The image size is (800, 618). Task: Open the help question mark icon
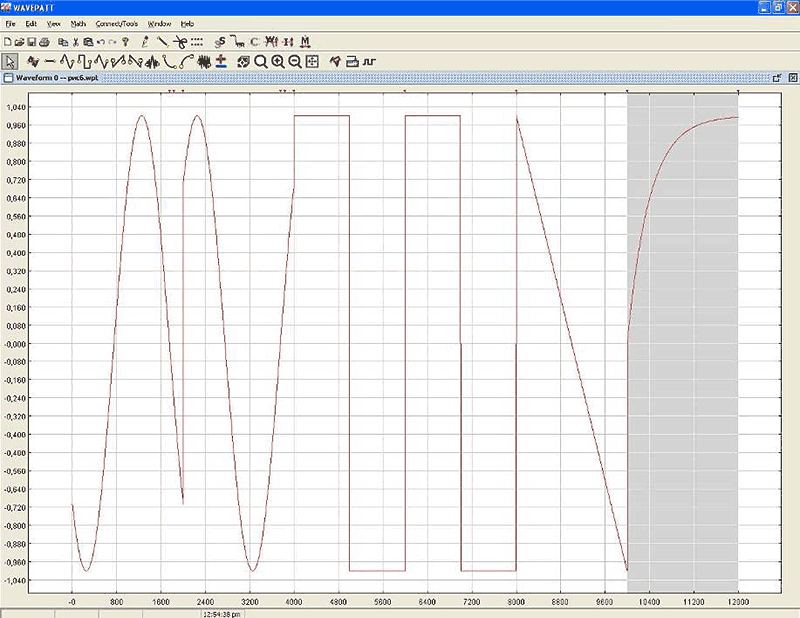coord(126,42)
